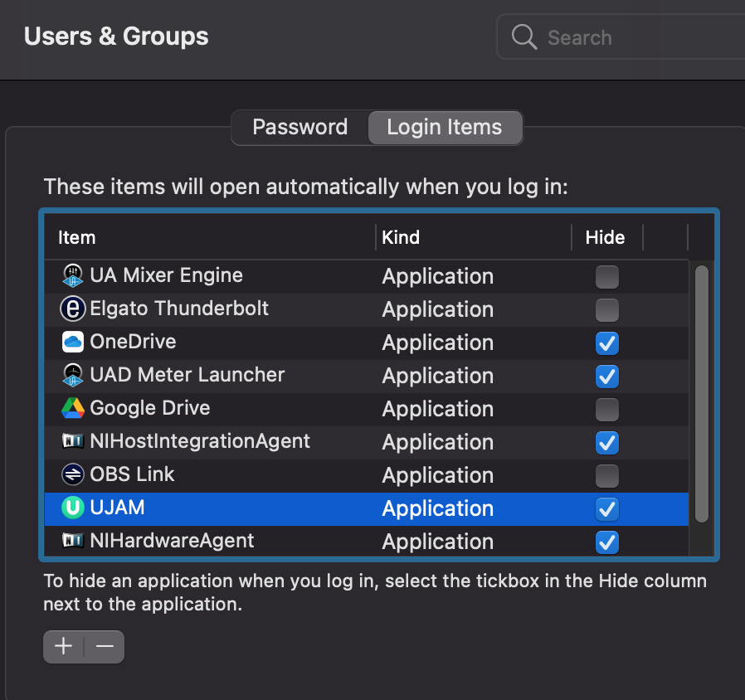Click the Application kind cell for Google Drive
745x700 pixels.
[x=438, y=410]
